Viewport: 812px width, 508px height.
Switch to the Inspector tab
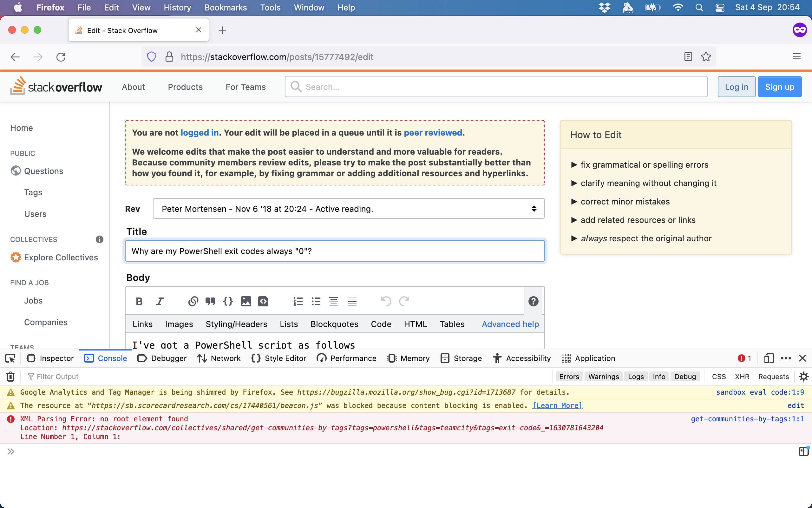[x=50, y=358]
